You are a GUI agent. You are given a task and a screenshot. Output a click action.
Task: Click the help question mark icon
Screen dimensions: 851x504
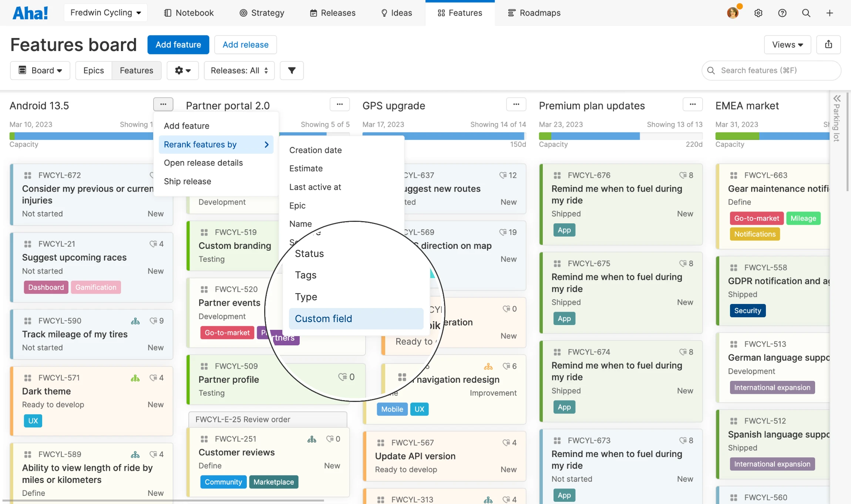(782, 13)
